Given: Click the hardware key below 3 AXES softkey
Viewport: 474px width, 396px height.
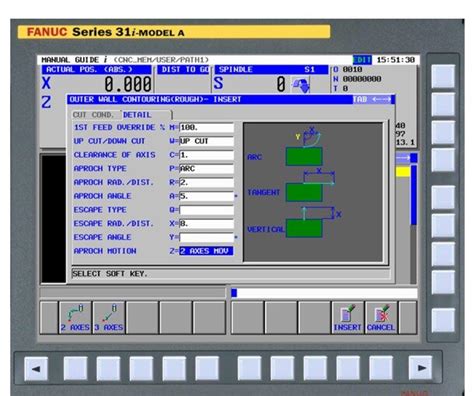Looking at the screenshot, I should tap(108, 369).
